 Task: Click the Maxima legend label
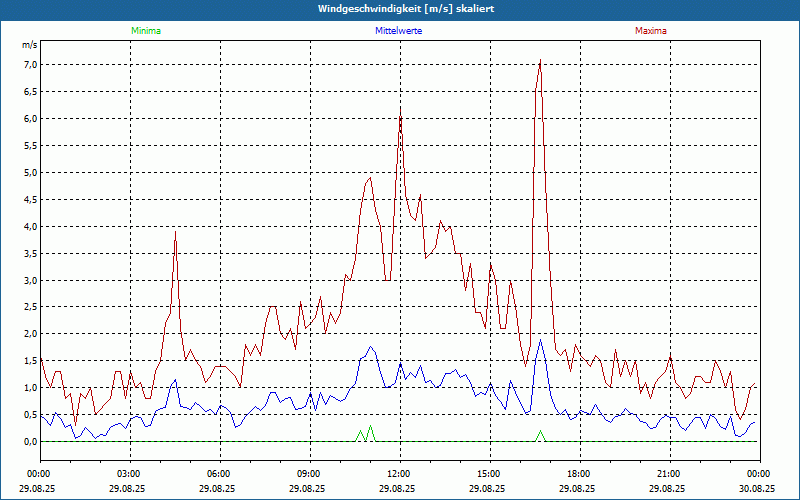click(651, 31)
